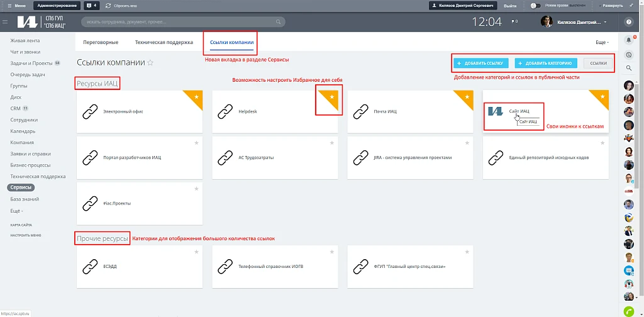Mark АС Трудозатраты as favorite

click(x=332, y=143)
